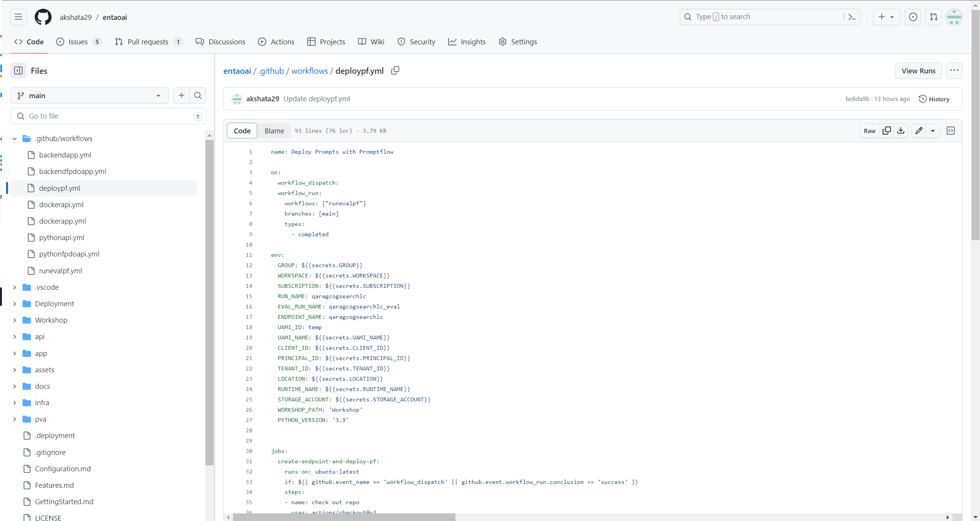Open pull requests icon in header

click(934, 17)
